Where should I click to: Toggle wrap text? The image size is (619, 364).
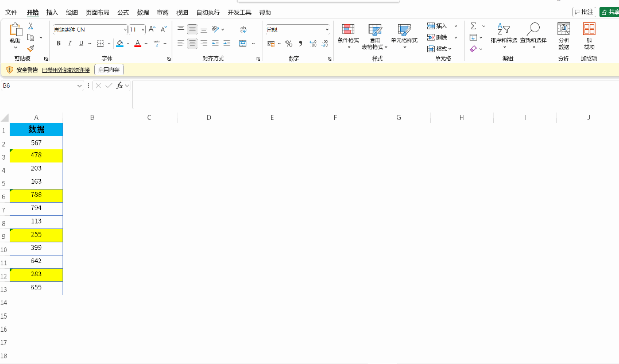243,29
